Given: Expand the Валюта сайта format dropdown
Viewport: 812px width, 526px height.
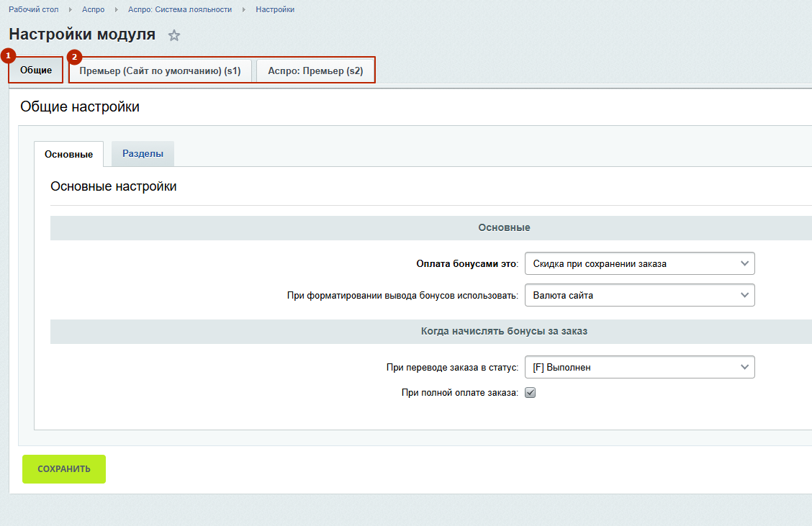Looking at the screenshot, I should click(x=639, y=295).
